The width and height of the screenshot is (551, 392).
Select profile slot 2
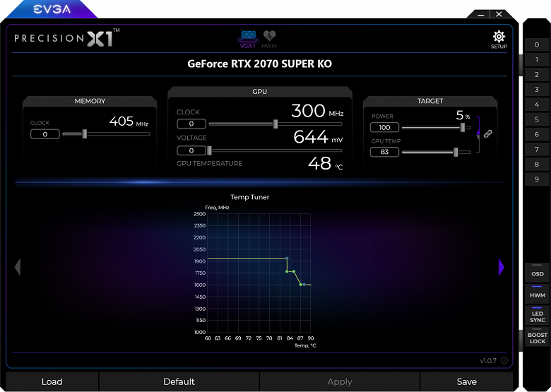(x=537, y=74)
